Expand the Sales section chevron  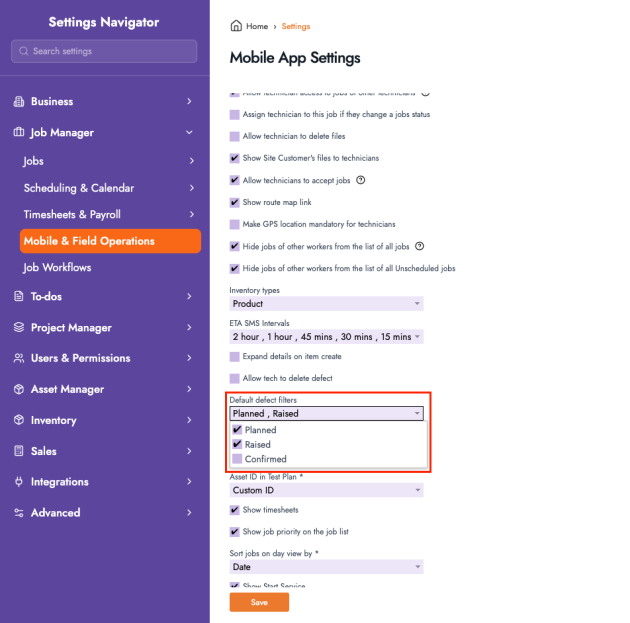[x=189, y=451]
